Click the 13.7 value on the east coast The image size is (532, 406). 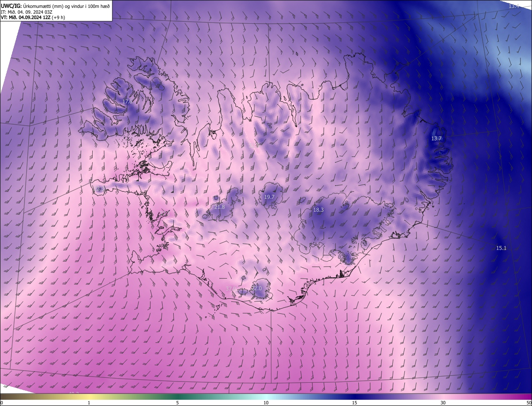(x=436, y=139)
